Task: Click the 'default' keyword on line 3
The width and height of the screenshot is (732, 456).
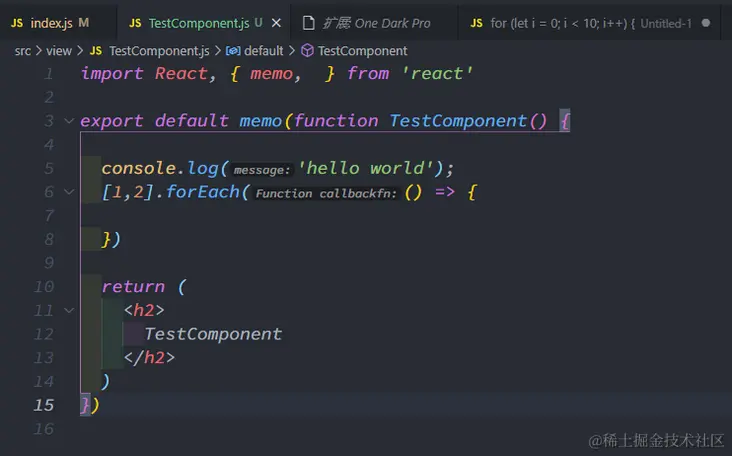Action: click(x=191, y=121)
